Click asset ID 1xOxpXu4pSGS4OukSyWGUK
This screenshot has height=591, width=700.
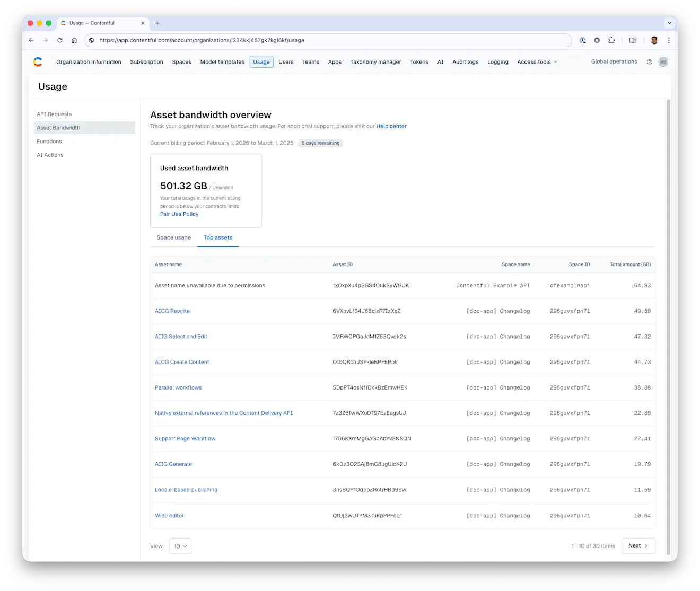tap(371, 286)
